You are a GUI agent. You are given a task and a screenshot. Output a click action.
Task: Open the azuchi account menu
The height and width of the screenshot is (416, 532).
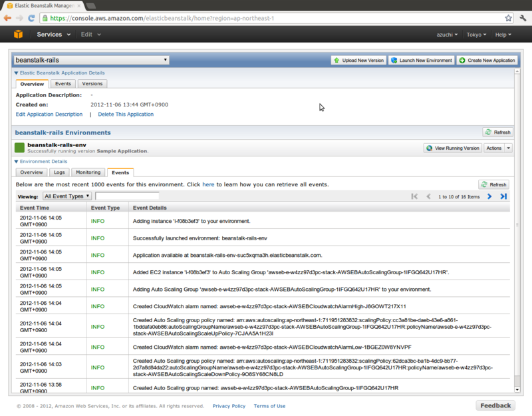pos(447,35)
